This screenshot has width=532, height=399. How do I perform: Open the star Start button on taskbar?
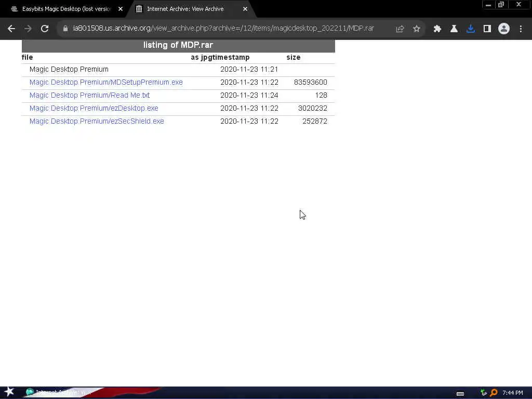[9, 392]
